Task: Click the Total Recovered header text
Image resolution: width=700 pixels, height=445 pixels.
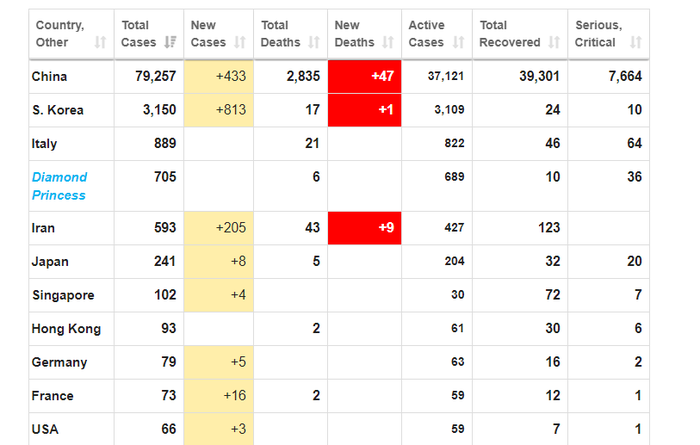Action: pyautogui.click(x=509, y=34)
